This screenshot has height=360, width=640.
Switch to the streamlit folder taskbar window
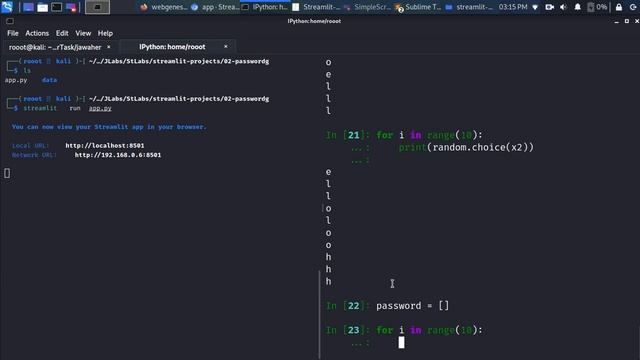469,7
